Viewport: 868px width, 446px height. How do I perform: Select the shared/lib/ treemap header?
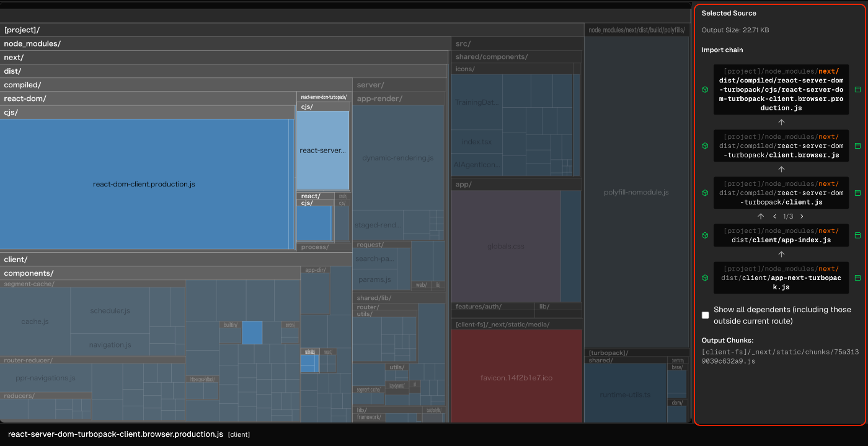[x=399, y=298]
